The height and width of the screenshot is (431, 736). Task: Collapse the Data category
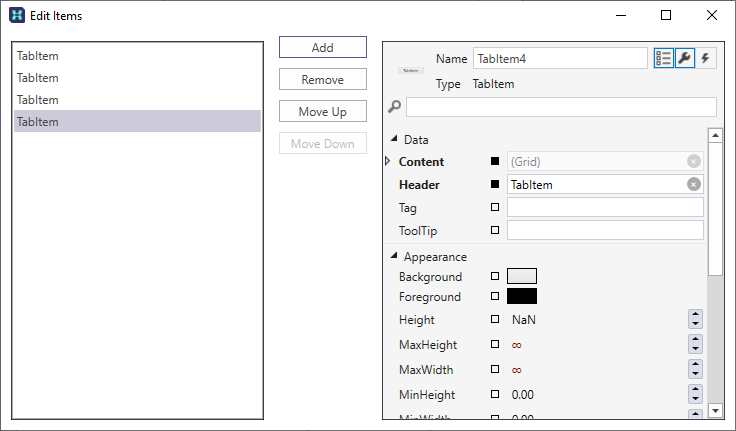(394, 140)
